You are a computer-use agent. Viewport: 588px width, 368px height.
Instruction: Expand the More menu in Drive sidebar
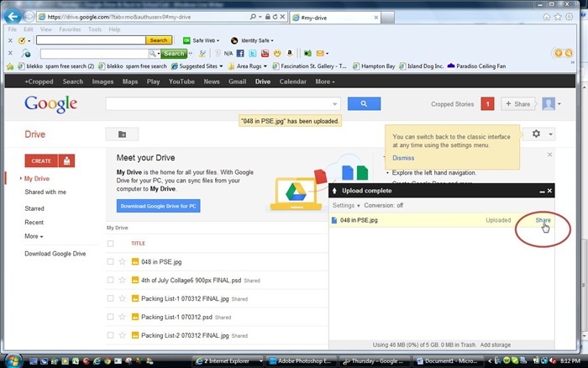[x=34, y=236]
